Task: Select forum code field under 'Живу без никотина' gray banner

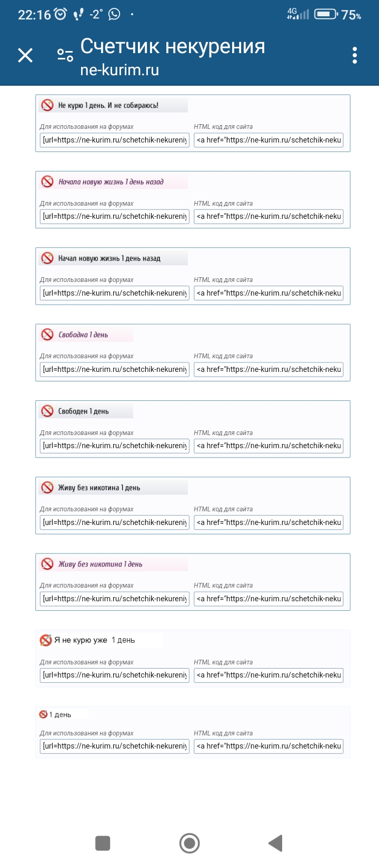Action: click(x=114, y=522)
